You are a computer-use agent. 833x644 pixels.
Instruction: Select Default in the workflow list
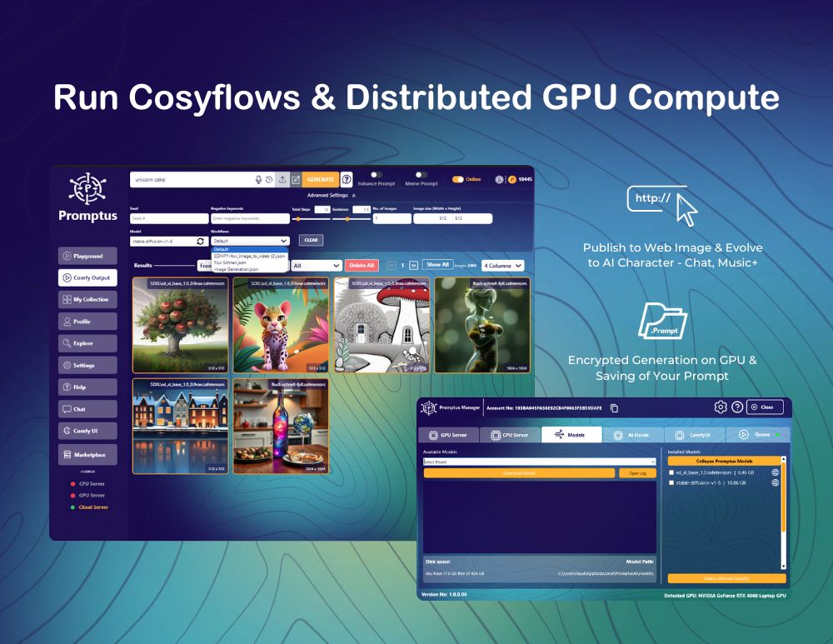coord(250,249)
